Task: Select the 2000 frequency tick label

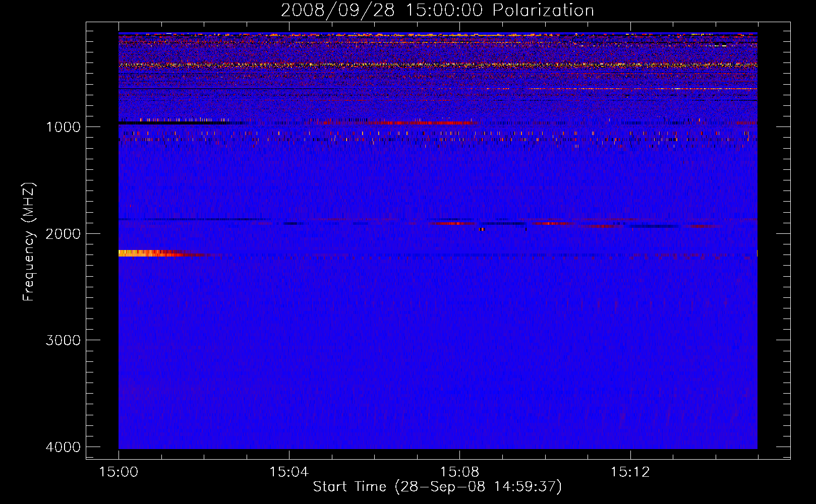Action: pos(63,234)
